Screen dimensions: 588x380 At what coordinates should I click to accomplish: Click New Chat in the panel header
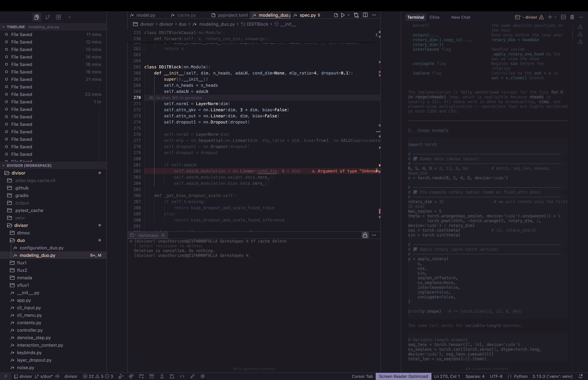(460, 17)
